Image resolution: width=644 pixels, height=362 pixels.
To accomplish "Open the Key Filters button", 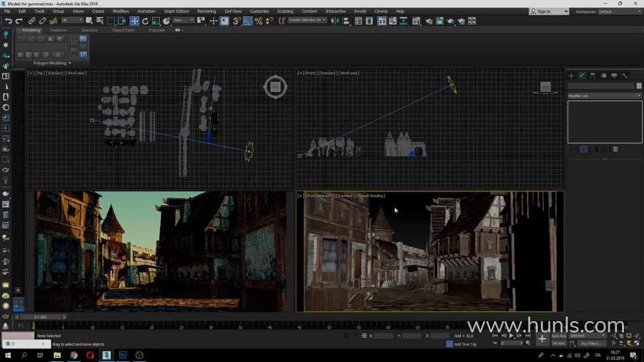I will point(592,343).
